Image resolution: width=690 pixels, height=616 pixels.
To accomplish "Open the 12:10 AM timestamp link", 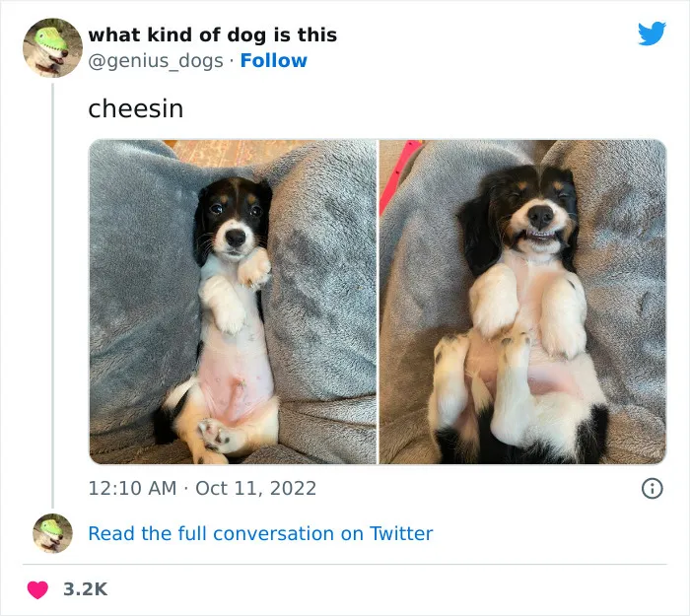I will pyautogui.click(x=132, y=488).
